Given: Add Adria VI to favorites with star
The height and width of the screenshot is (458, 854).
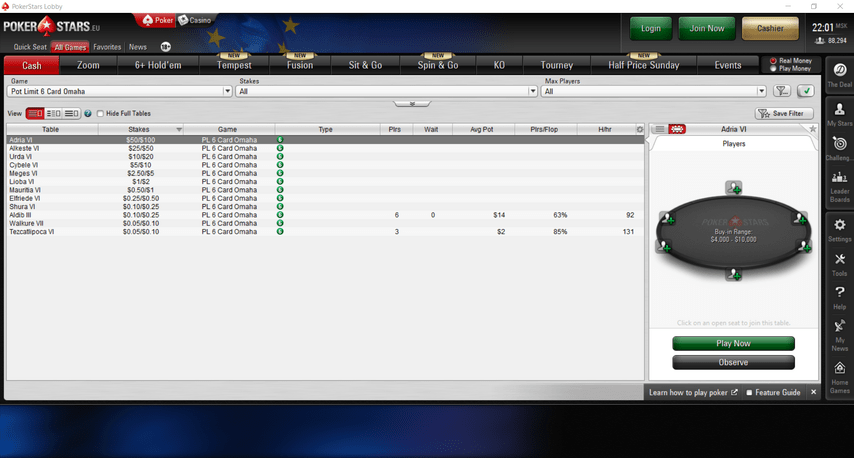Looking at the screenshot, I should coord(813,129).
